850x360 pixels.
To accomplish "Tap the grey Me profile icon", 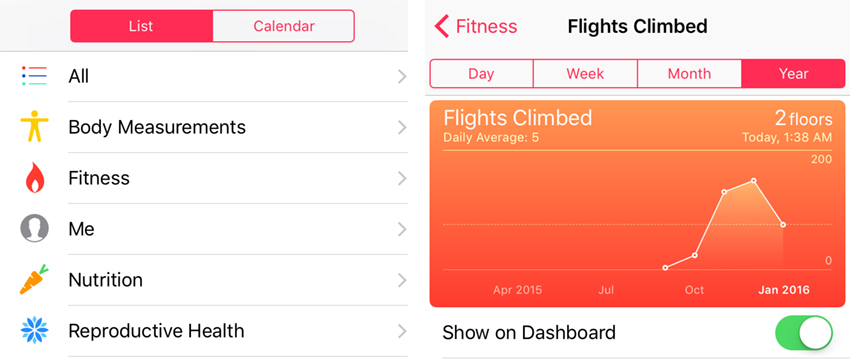I will point(34,228).
